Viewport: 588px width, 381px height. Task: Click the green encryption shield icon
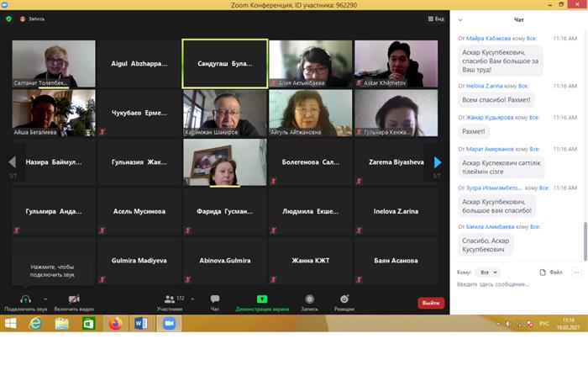tap(8, 19)
